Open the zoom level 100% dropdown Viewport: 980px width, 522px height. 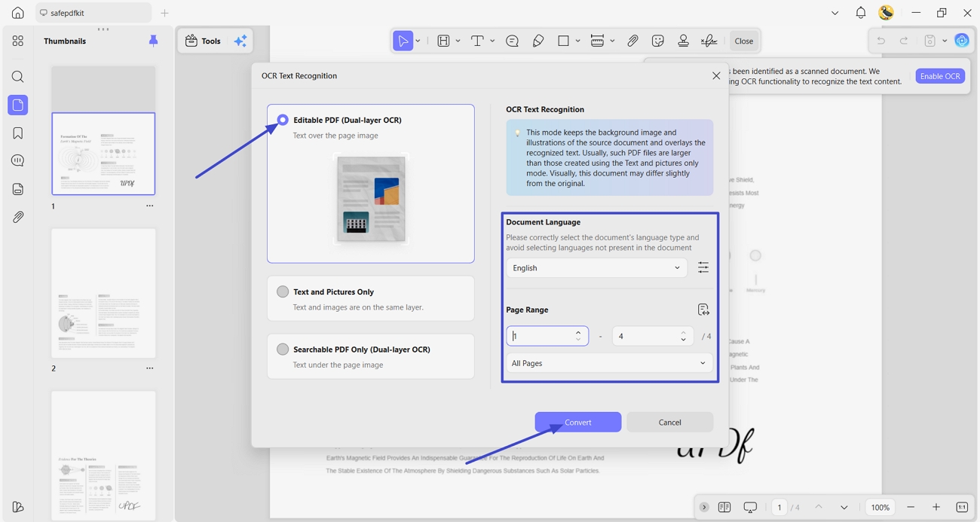[x=880, y=507]
